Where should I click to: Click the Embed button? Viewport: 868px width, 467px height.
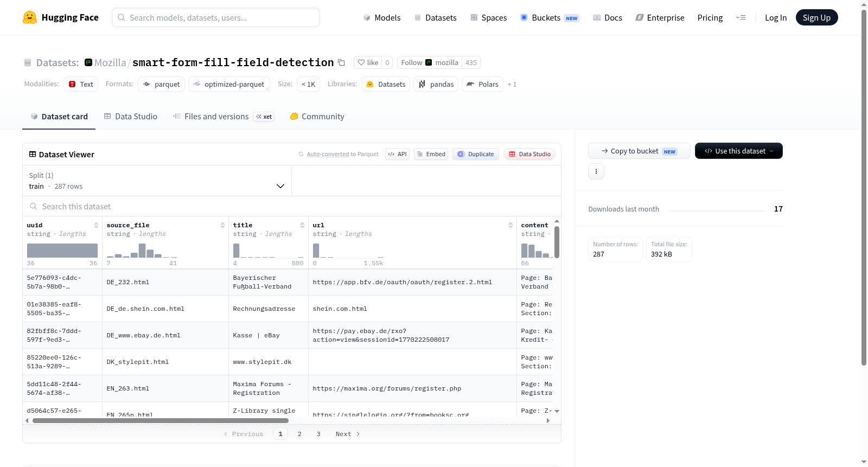[x=431, y=154]
